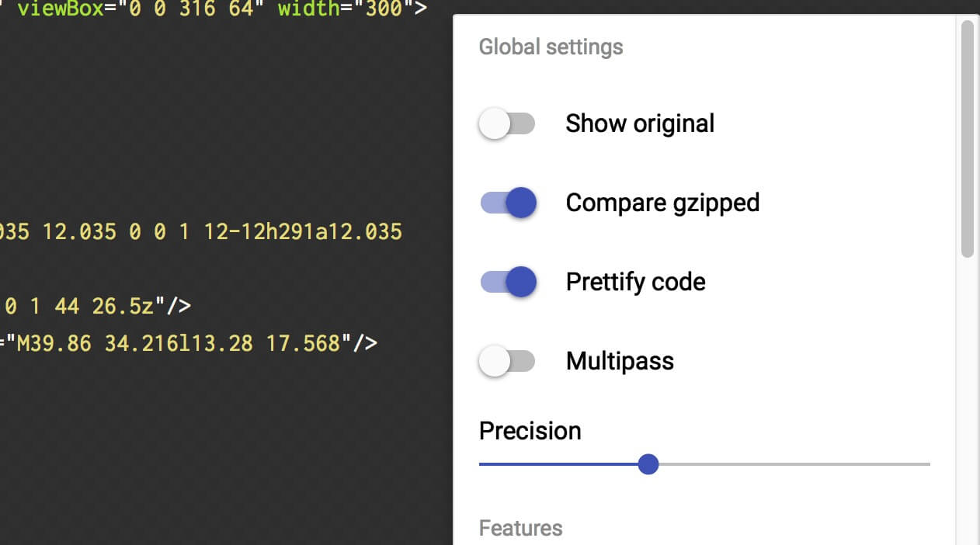
Task: Click the code line ending in 26.5z
Action: [x=96, y=306]
